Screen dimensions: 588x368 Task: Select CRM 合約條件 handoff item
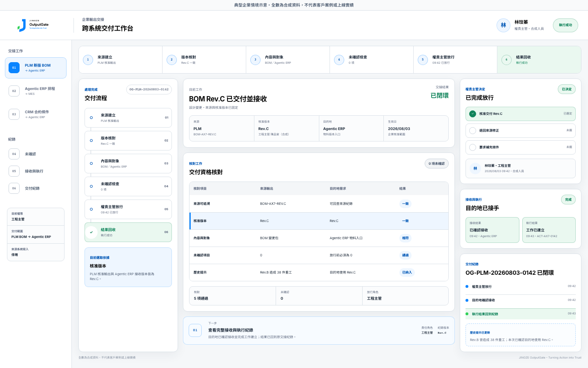click(x=36, y=114)
